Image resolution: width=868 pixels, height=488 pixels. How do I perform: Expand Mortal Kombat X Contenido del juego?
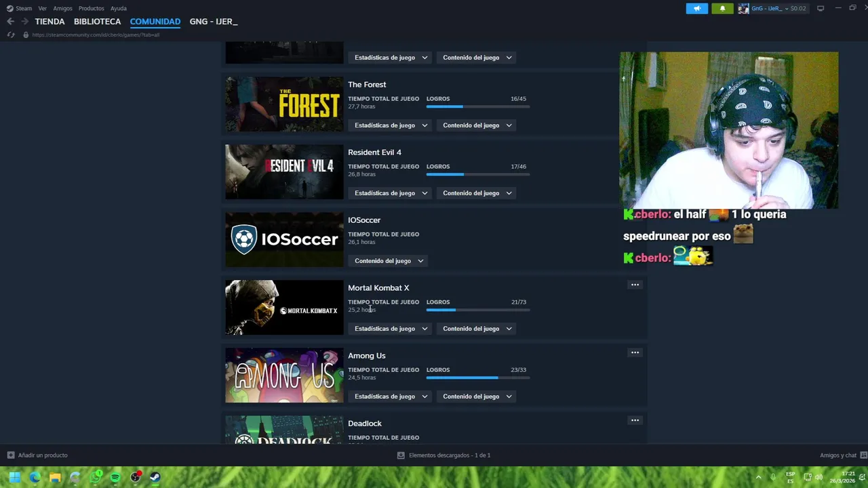click(x=477, y=329)
